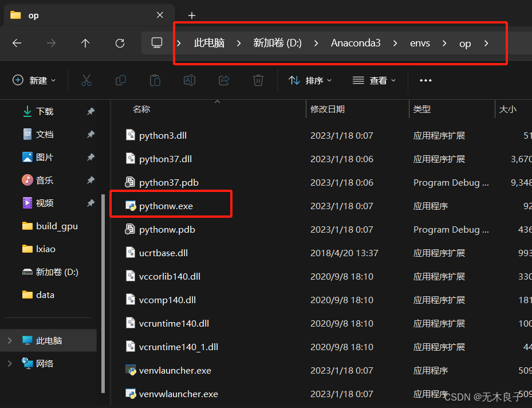Click the Rename icon in the toolbar
Image resolution: width=532 pixels, height=408 pixels.
pyautogui.click(x=190, y=80)
